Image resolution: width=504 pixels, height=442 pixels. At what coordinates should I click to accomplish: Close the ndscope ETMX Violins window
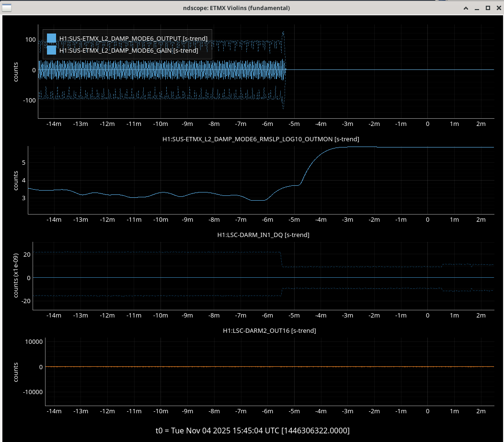tap(498, 8)
